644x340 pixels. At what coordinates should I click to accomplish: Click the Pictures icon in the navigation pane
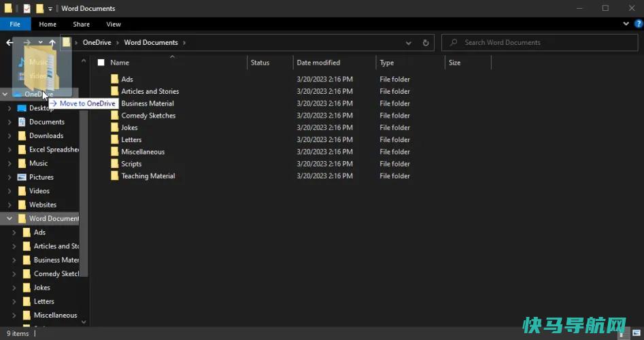point(22,177)
